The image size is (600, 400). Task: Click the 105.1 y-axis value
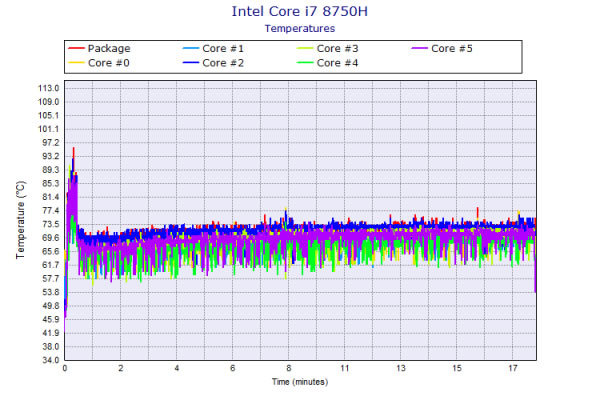tap(49, 116)
